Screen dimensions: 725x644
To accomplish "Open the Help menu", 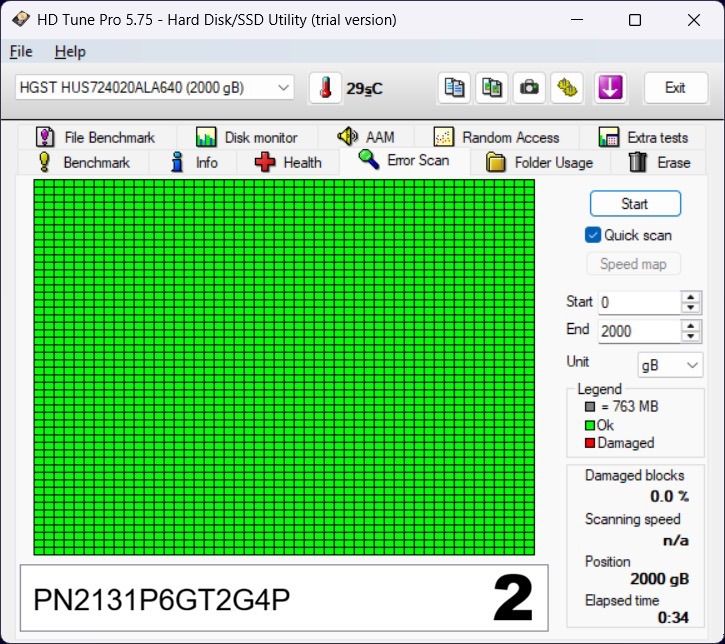I will click(x=70, y=51).
